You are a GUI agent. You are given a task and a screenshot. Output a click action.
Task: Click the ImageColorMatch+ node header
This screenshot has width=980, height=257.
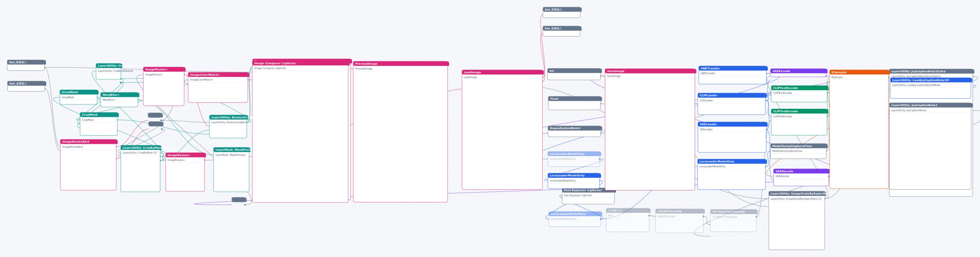(x=218, y=75)
